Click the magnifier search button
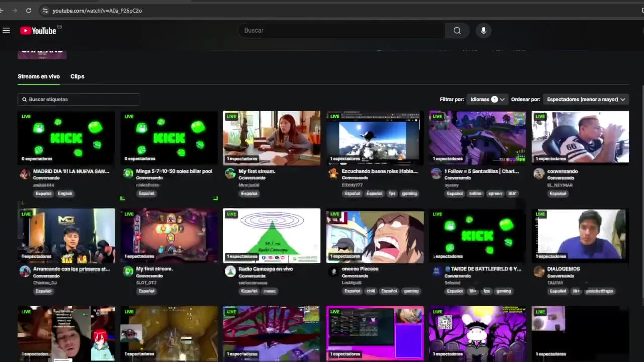Image resolution: width=644 pixels, height=362 pixels. (457, 31)
